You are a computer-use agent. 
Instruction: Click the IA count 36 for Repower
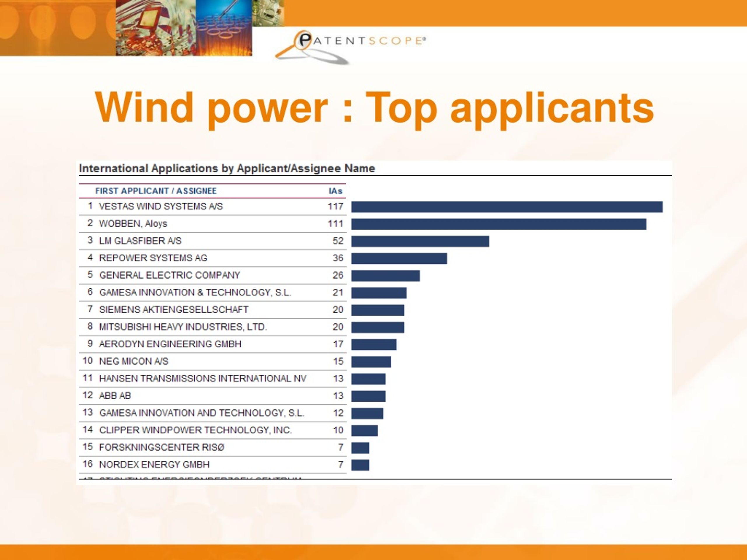point(338,258)
